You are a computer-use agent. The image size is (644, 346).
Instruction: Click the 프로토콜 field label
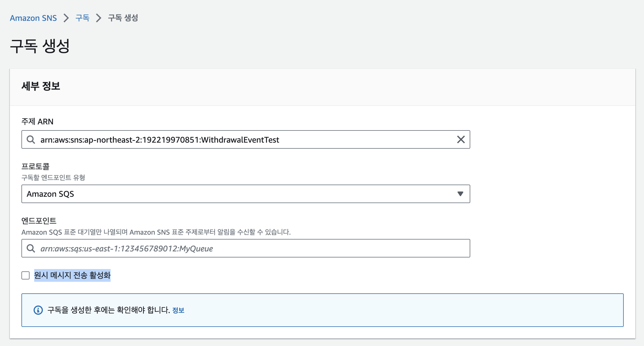(35, 166)
